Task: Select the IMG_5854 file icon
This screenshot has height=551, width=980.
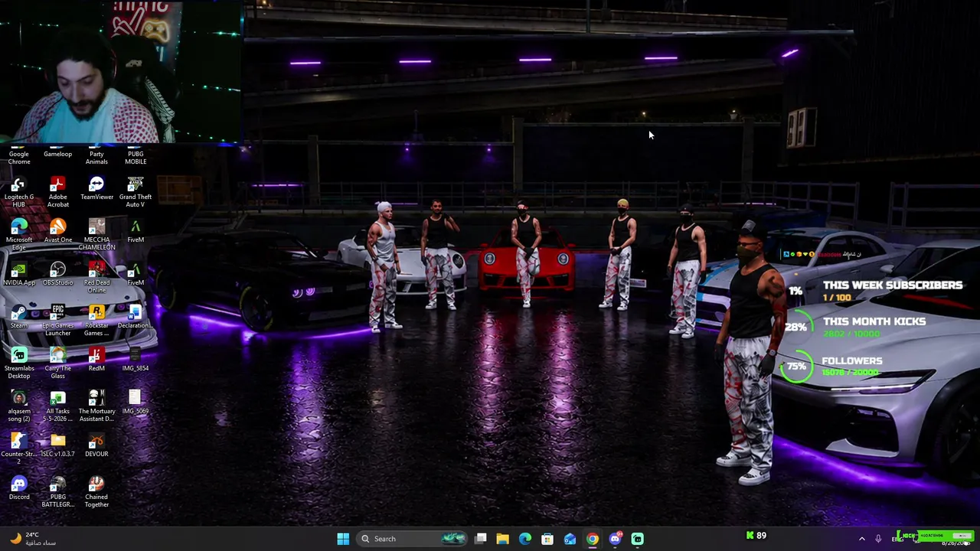Action: 136,360
